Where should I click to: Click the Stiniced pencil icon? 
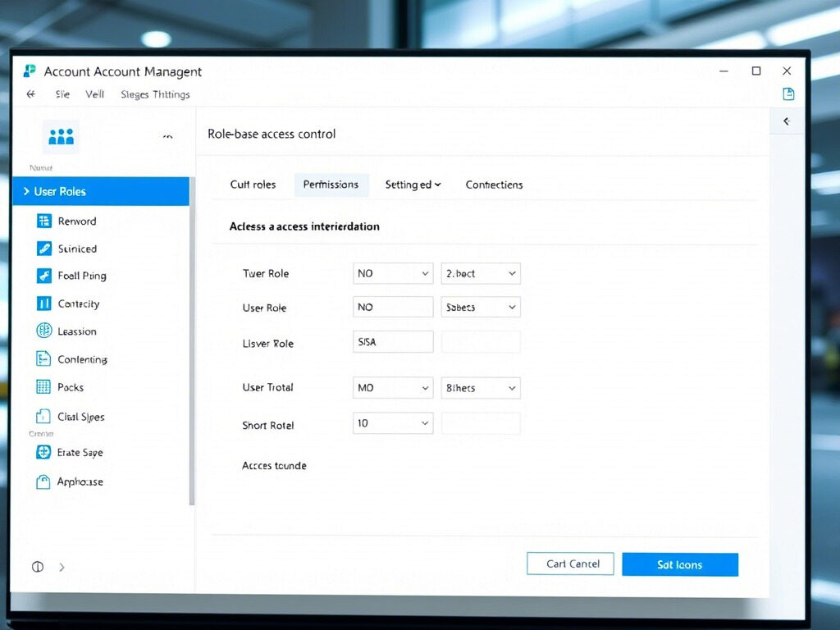(x=45, y=249)
